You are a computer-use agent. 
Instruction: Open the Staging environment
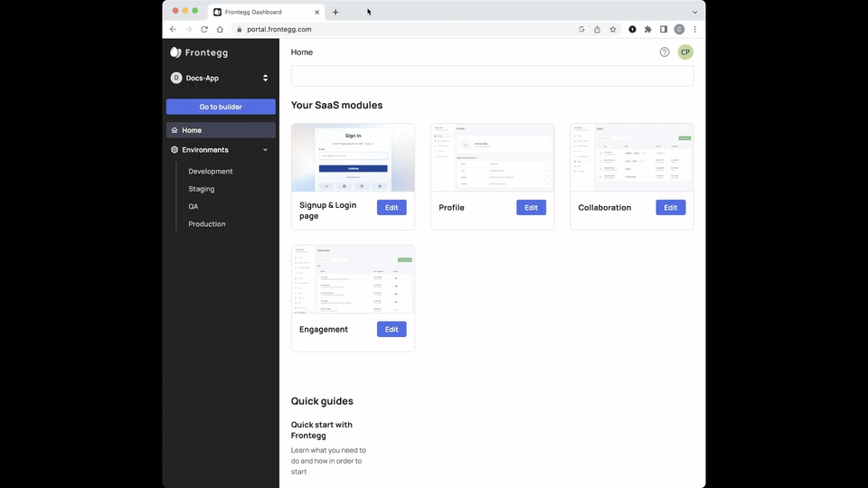(202, 189)
